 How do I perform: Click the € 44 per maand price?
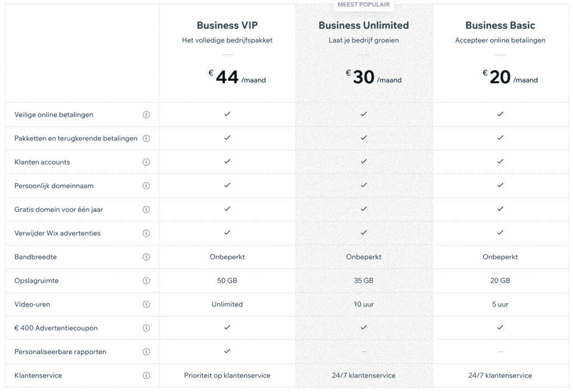[x=237, y=78]
